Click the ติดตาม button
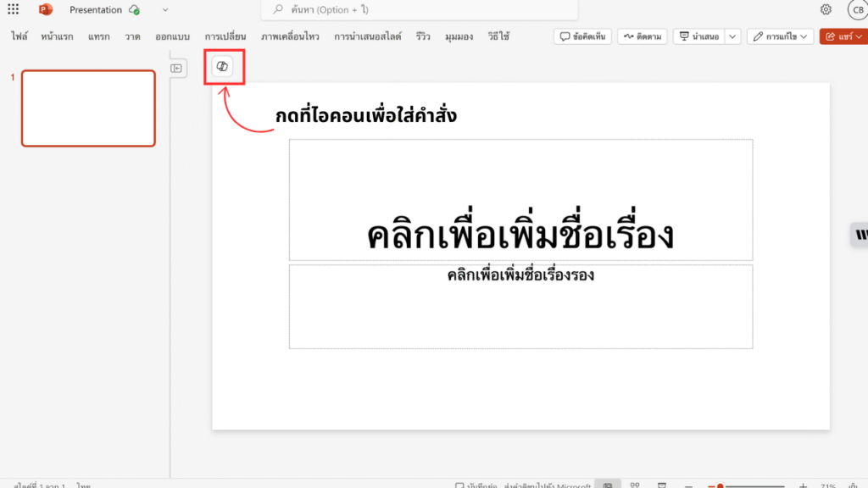The width and height of the screenshot is (868, 488). pos(643,36)
